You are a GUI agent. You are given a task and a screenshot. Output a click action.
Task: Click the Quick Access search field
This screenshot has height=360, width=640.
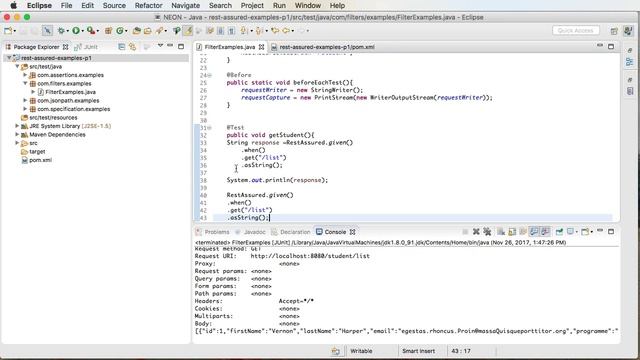(576, 31)
